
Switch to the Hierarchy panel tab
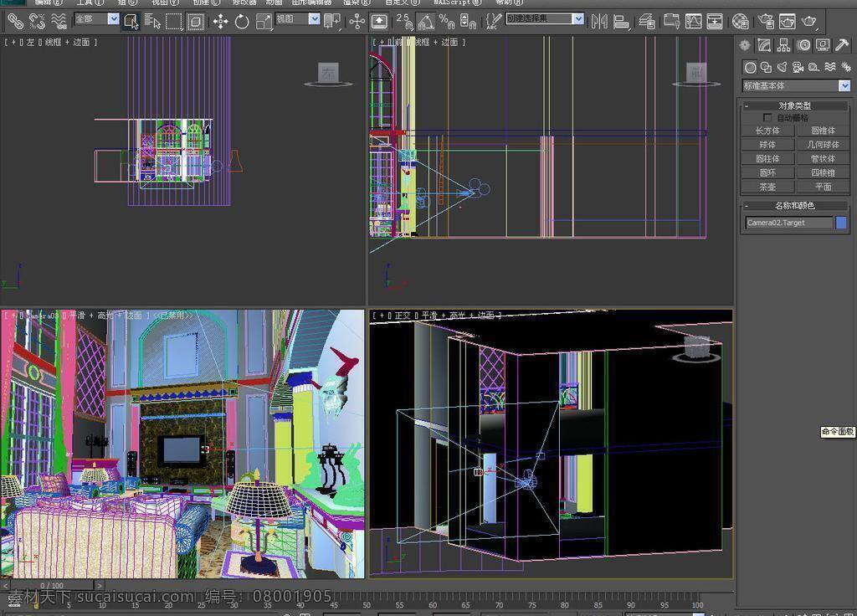783,45
